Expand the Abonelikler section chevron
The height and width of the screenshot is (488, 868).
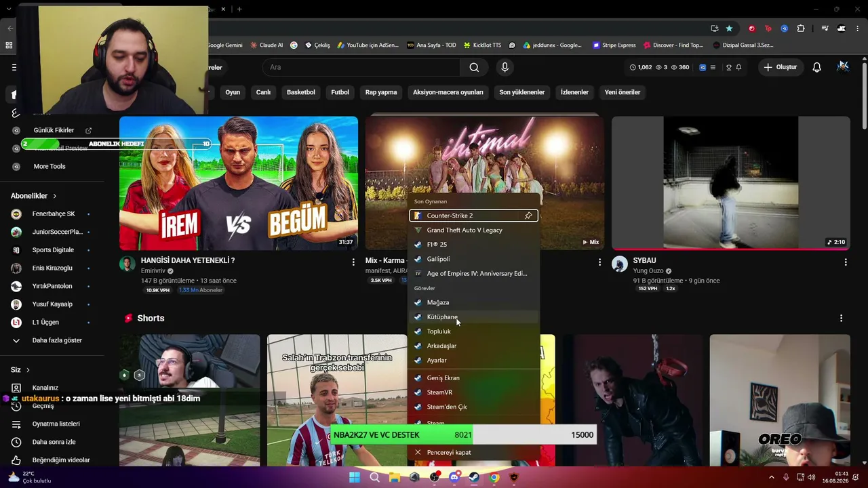click(x=55, y=196)
